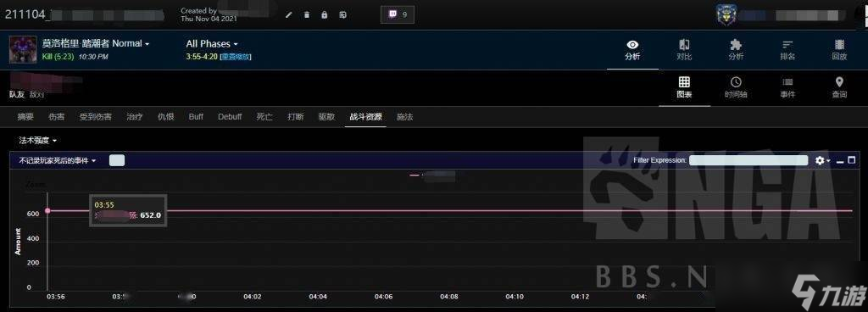
Task: Switch to the 事件 events view
Action: [x=787, y=87]
